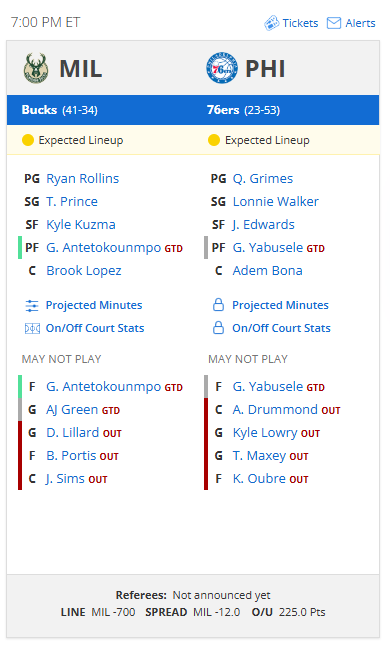Click the Bucks Projected Minutes sliders icon
The image size is (390, 648).
32,305
